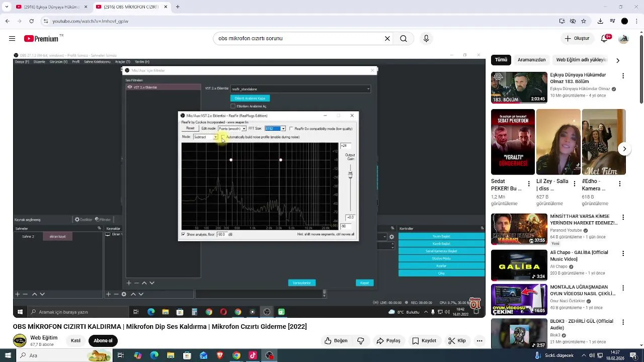Go to YouTube Premium home logo
Image resolution: width=644 pixels, height=362 pixels.
(x=41, y=39)
